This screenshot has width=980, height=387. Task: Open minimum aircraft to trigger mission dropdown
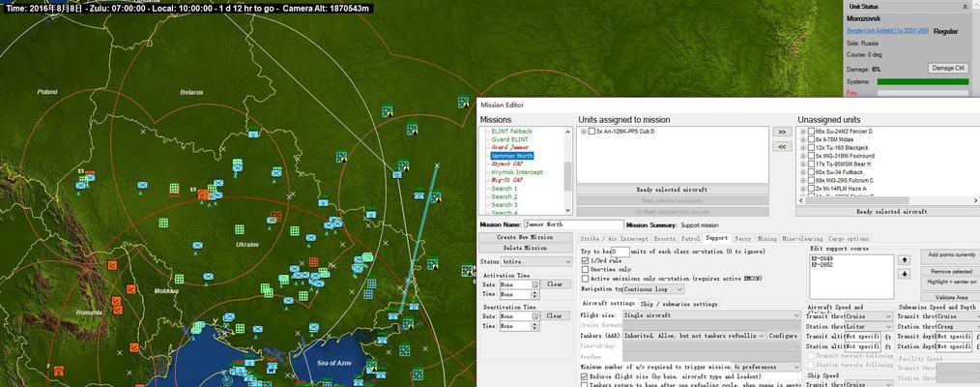[x=766, y=367]
